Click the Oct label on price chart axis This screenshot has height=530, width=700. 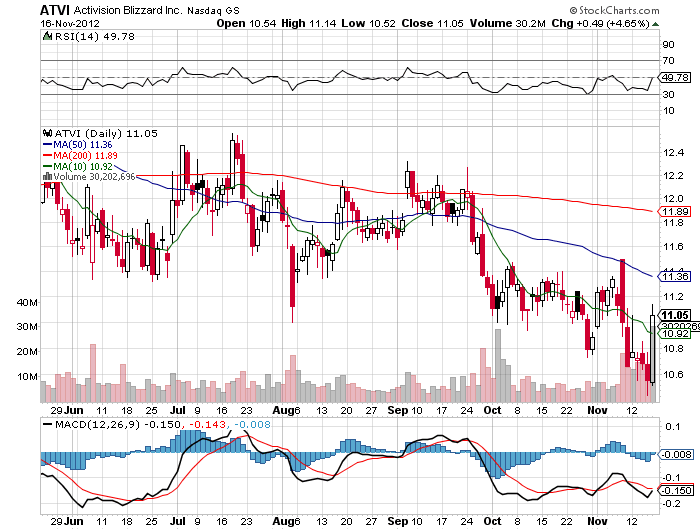pos(492,410)
